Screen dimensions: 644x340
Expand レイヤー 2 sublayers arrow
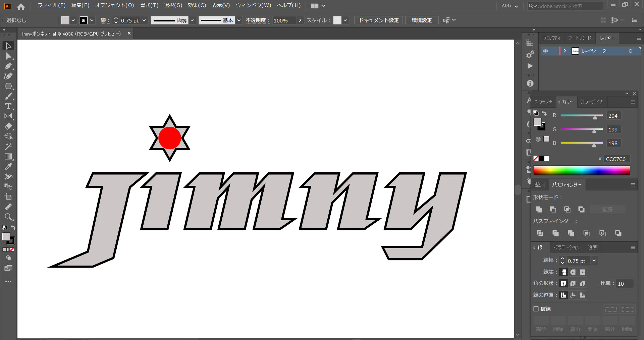coord(565,51)
